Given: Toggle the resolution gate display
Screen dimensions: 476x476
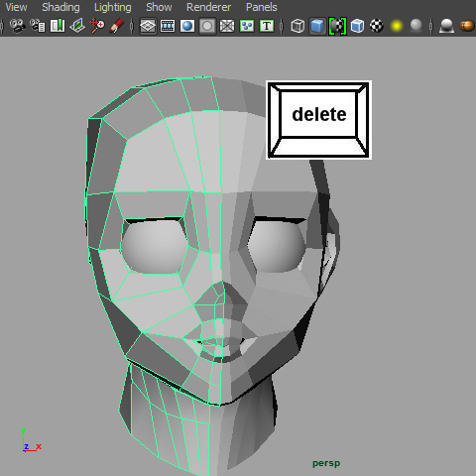Looking at the screenshot, I should (x=187, y=26).
